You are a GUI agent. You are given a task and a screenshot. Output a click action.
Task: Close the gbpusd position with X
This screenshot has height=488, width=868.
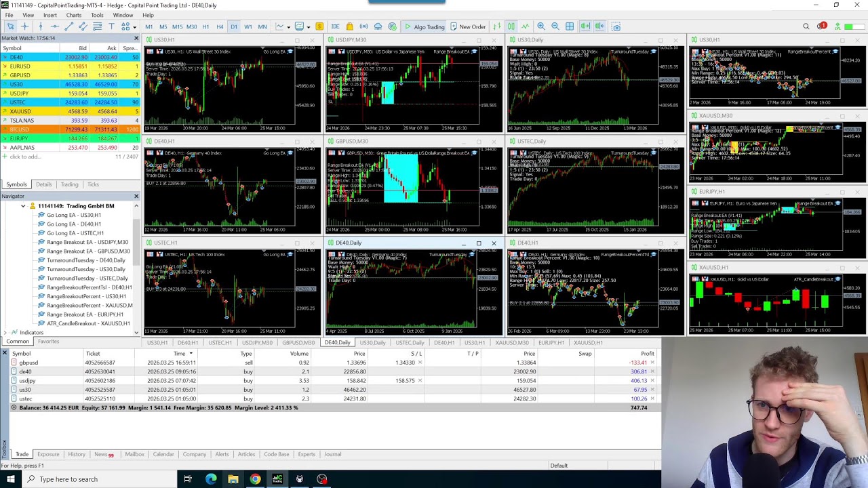point(652,363)
